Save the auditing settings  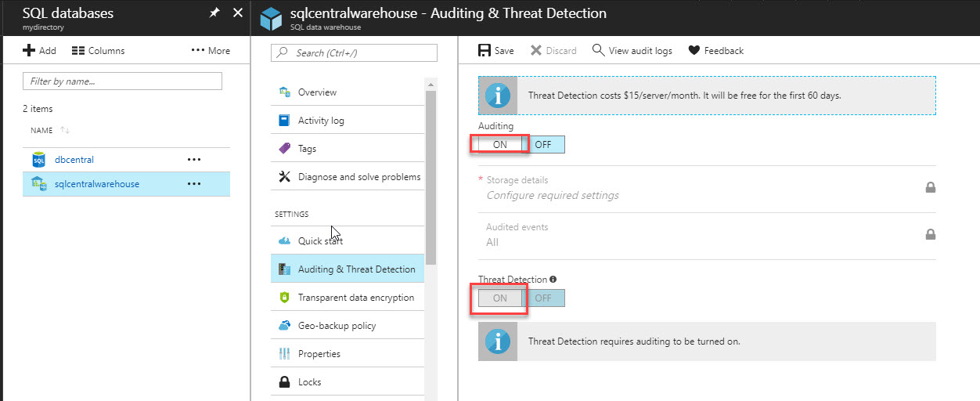click(x=496, y=50)
